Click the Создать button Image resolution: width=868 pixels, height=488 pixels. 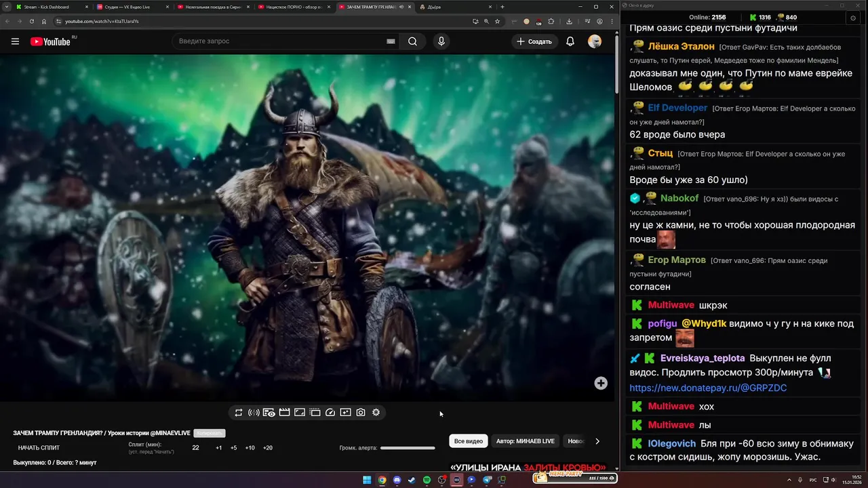pyautogui.click(x=534, y=41)
